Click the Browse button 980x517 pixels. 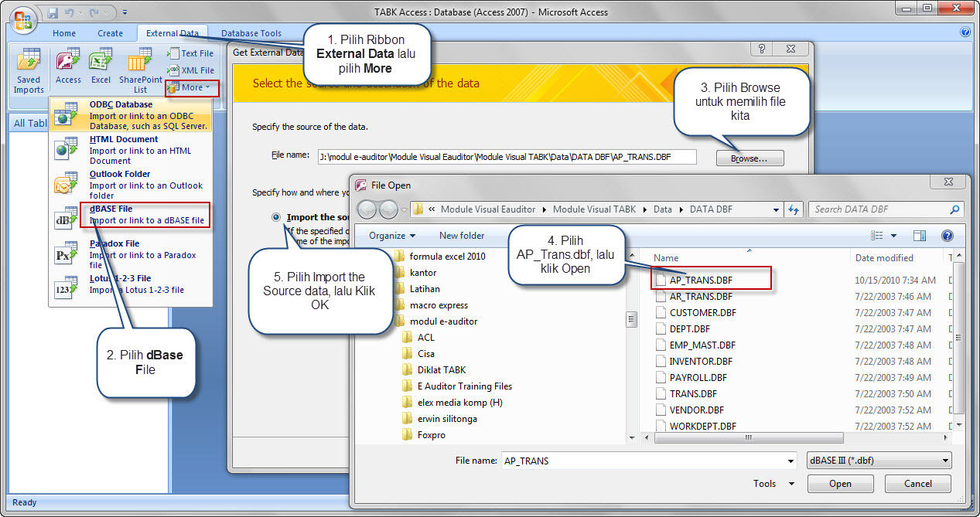pos(749,157)
